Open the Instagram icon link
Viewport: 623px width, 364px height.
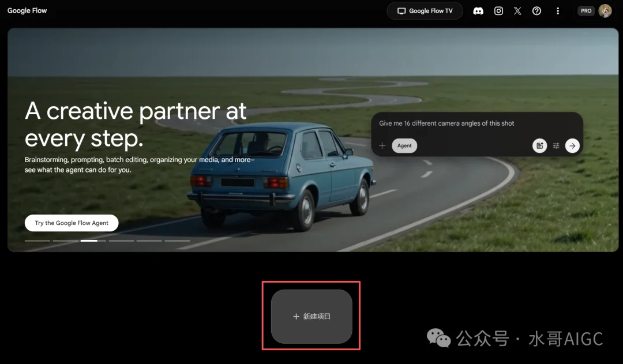coord(498,11)
